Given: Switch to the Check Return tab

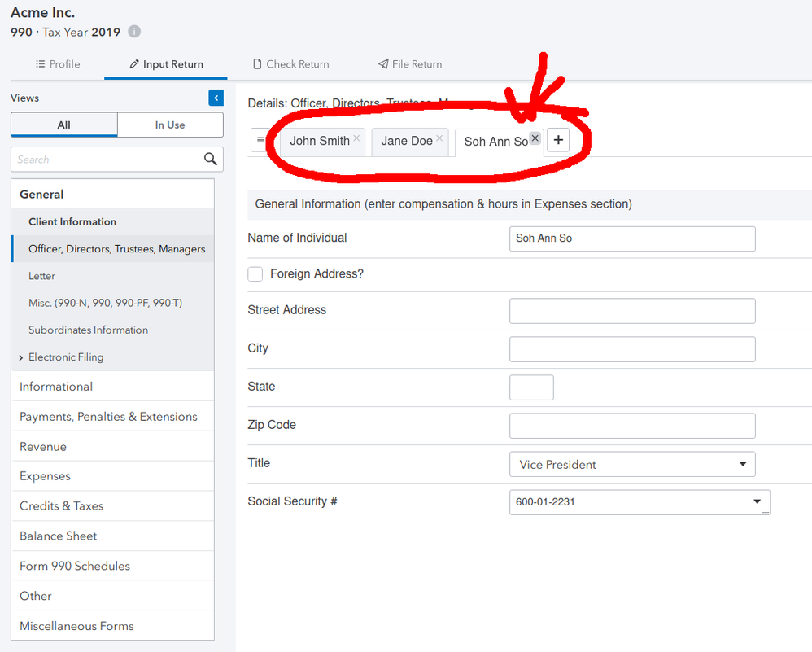Looking at the screenshot, I should pyautogui.click(x=291, y=64).
